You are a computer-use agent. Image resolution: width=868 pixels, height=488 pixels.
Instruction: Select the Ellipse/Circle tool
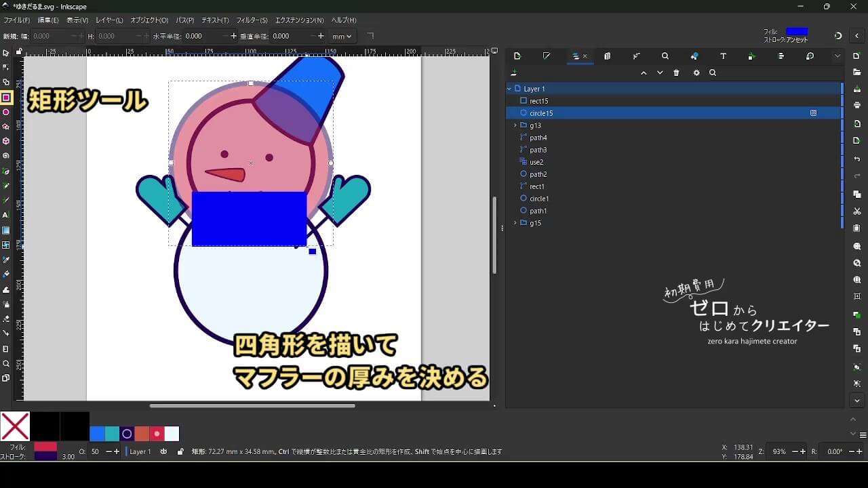6,113
